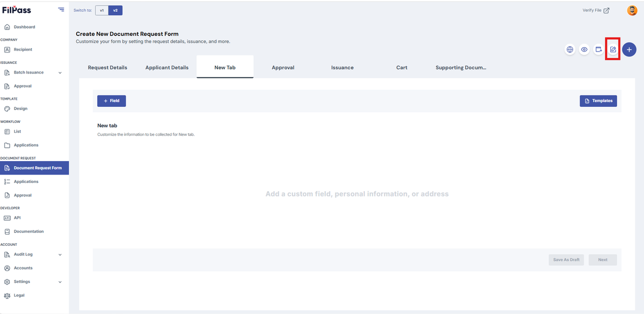Click the Recipient person icon
Viewport: 644px width, 314px height.
[x=7, y=49]
